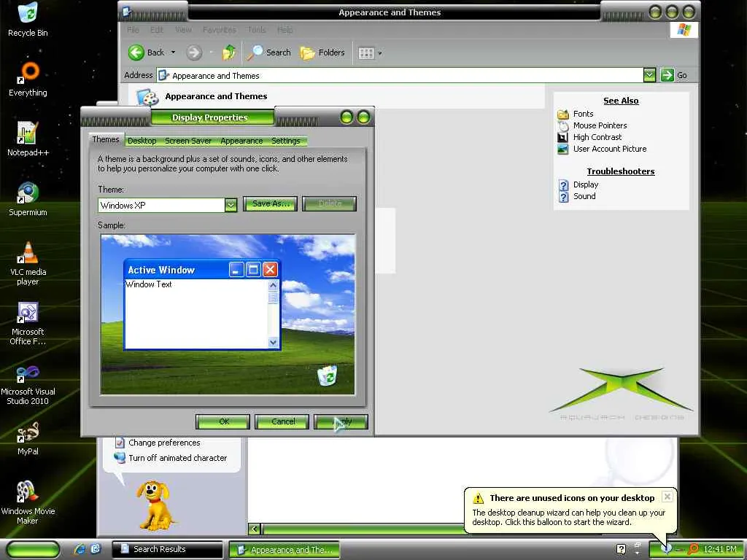The height and width of the screenshot is (560, 747).
Task: Open Microsoft Office F... desktop shortcut
Action: (x=28, y=323)
